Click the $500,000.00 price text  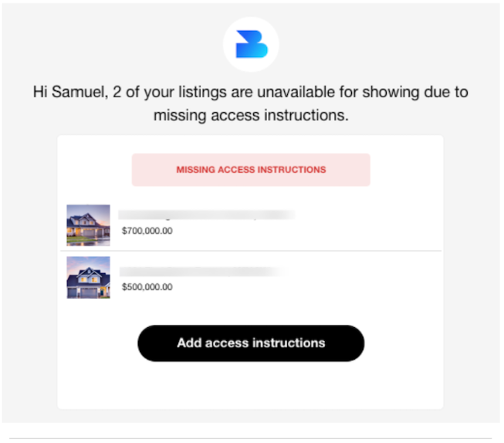[x=147, y=287]
